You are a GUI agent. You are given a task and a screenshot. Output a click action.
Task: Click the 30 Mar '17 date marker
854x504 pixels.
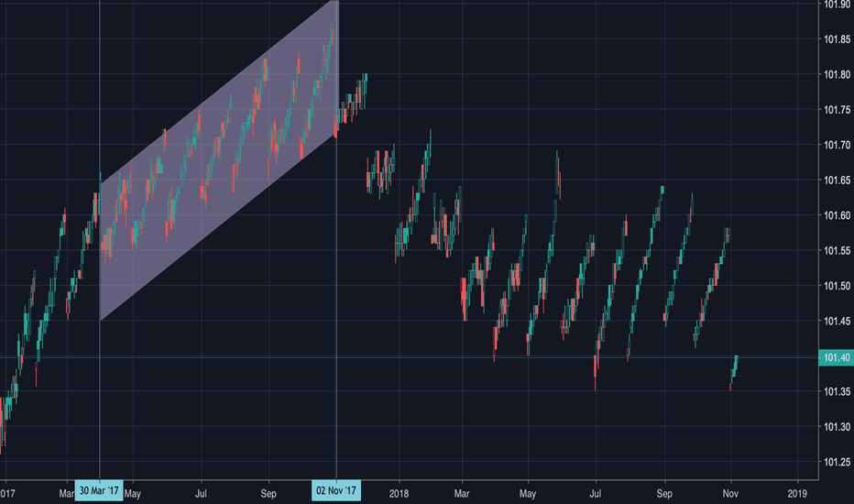(x=99, y=490)
